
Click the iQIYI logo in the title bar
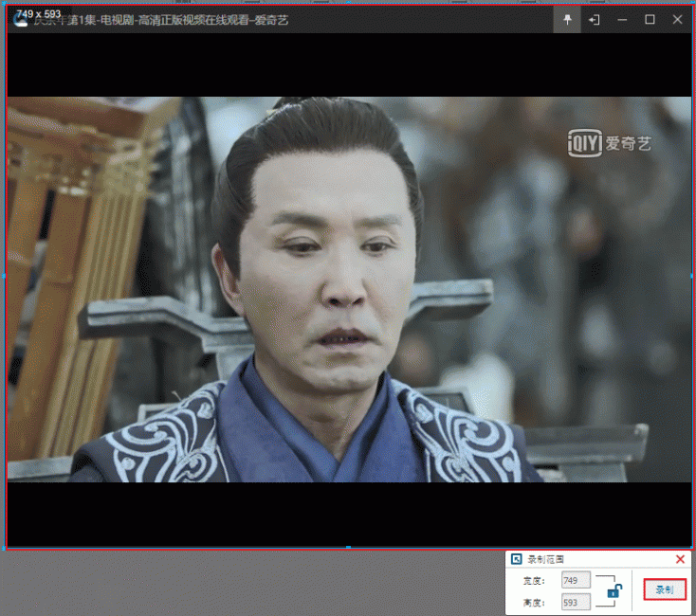20,20
